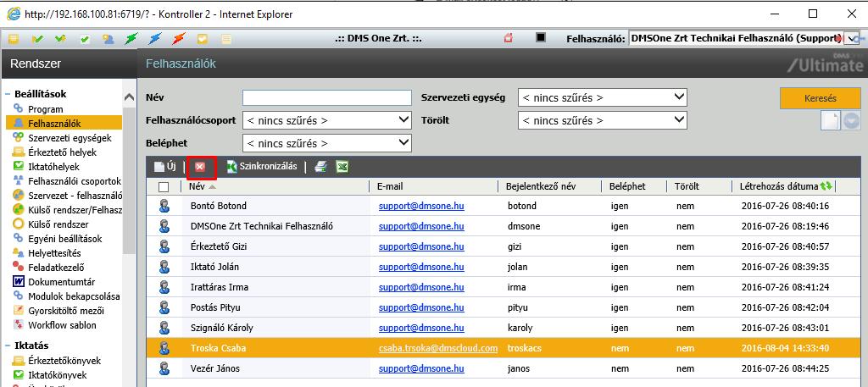Select Iktatóhelyek in sidebar
Image resolution: width=868 pixels, height=387 pixels.
[53, 167]
